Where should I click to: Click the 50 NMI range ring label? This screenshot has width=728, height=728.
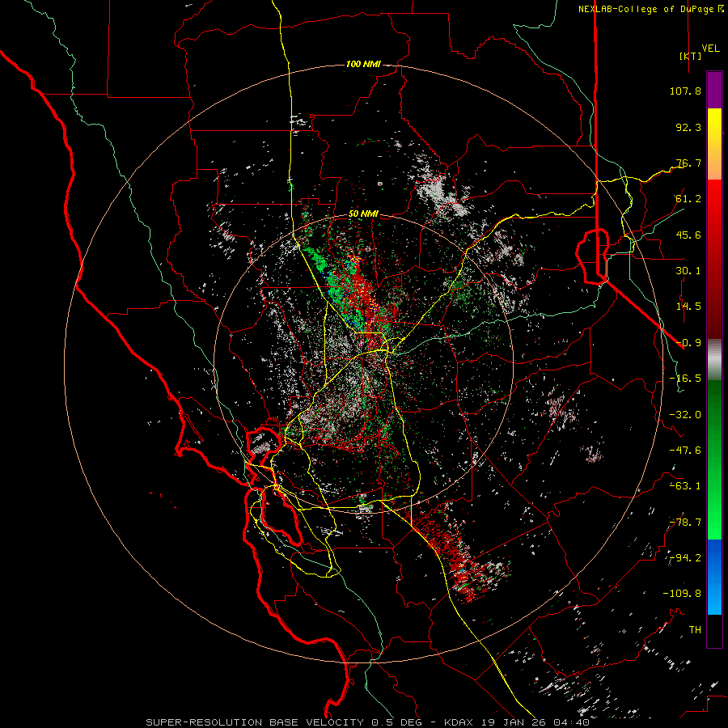coord(363,214)
